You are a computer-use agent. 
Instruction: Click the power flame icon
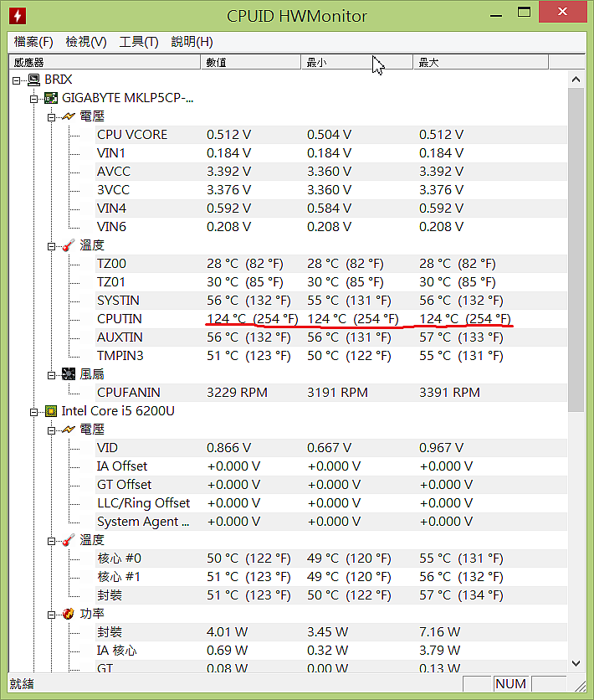pos(69,614)
